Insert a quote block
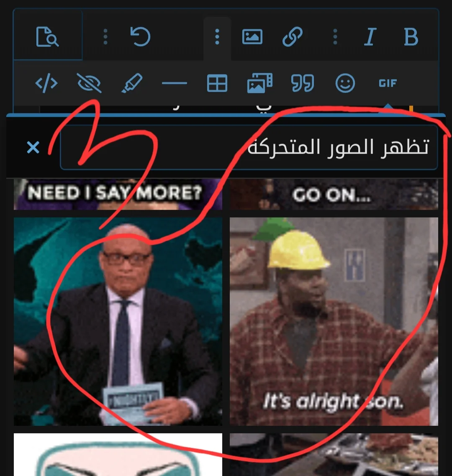The width and height of the screenshot is (452, 476). 302,83
